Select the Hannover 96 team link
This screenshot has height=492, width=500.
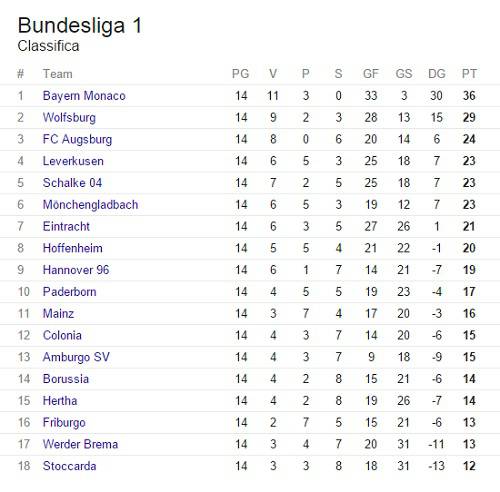(x=76, y=270)
